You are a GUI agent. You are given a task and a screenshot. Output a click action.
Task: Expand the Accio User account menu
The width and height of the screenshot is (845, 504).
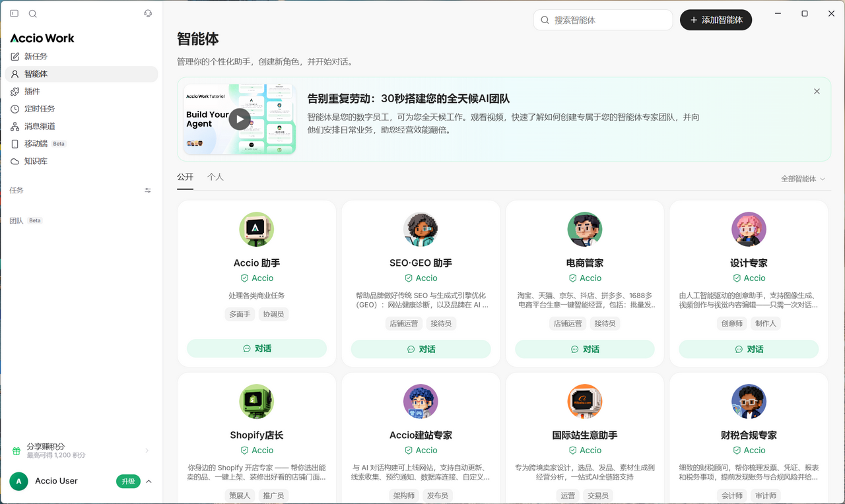click(x=149, y=482)
